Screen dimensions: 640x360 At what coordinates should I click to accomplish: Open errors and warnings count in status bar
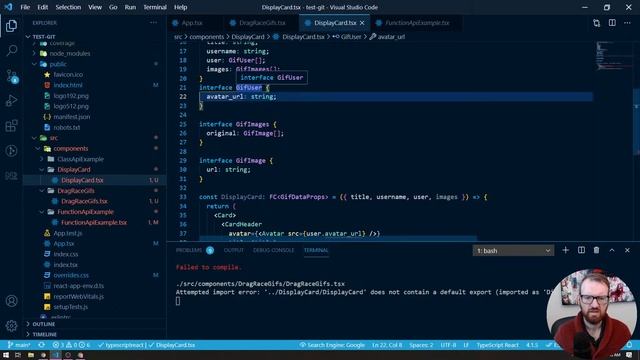click(x=71, y=345)
